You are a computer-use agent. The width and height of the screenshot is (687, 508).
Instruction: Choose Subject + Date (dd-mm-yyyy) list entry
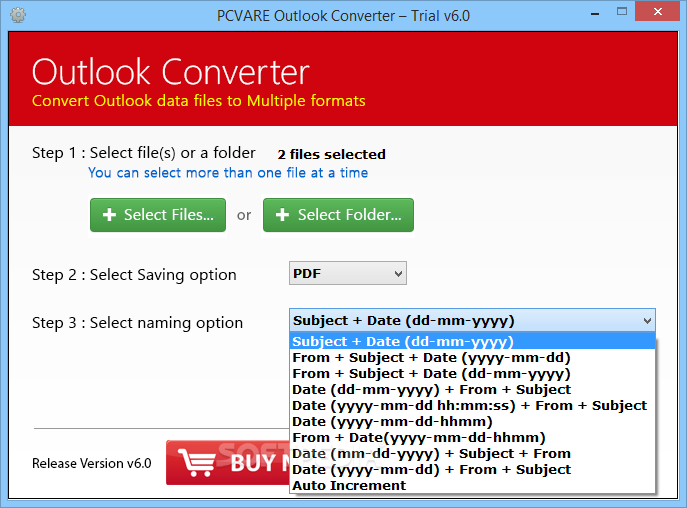click(x=472, y=341)
